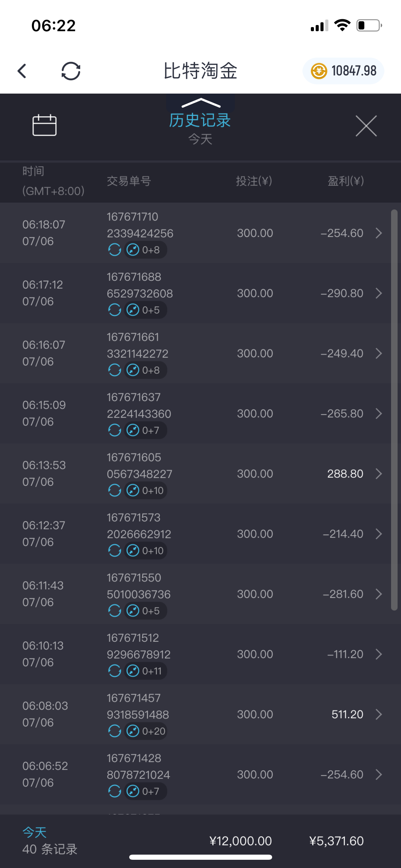The height and width of the screenshot is (868, 401).
Task: Select the 历史记录 title tab
Action: click(x=200, y=120)
